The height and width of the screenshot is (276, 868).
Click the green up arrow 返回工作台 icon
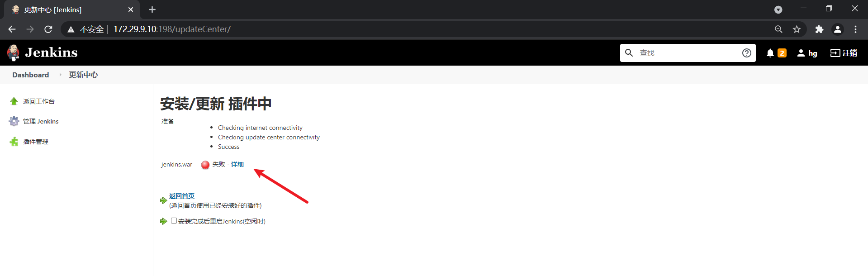(x=14, y=101)
